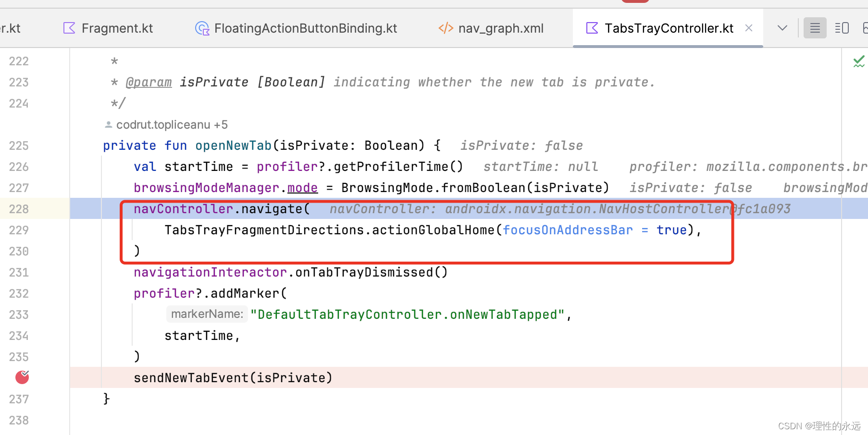Switch to the Fragment.kt tab

[117, 28]
